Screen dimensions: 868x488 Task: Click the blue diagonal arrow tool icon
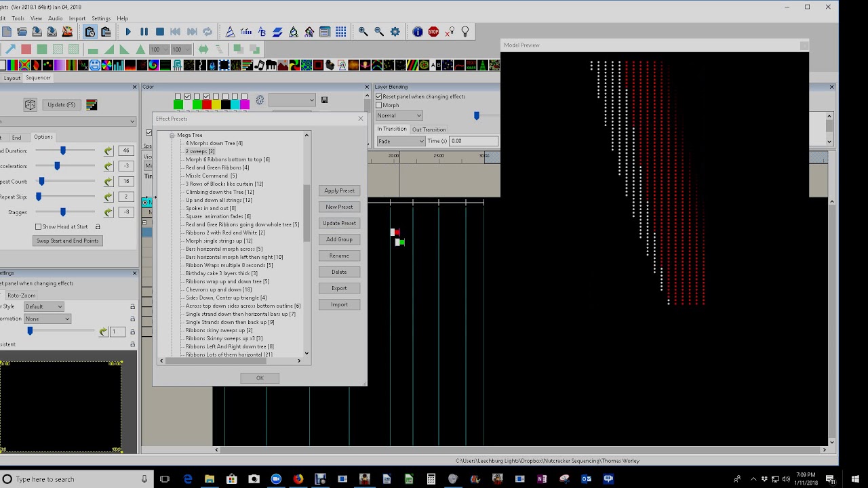[10, 49]
